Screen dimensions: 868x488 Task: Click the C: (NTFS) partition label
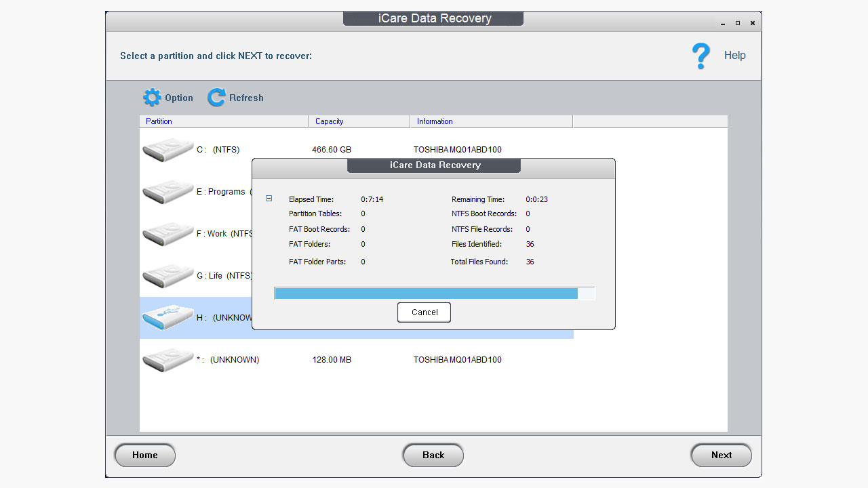(x=218, y=150)
